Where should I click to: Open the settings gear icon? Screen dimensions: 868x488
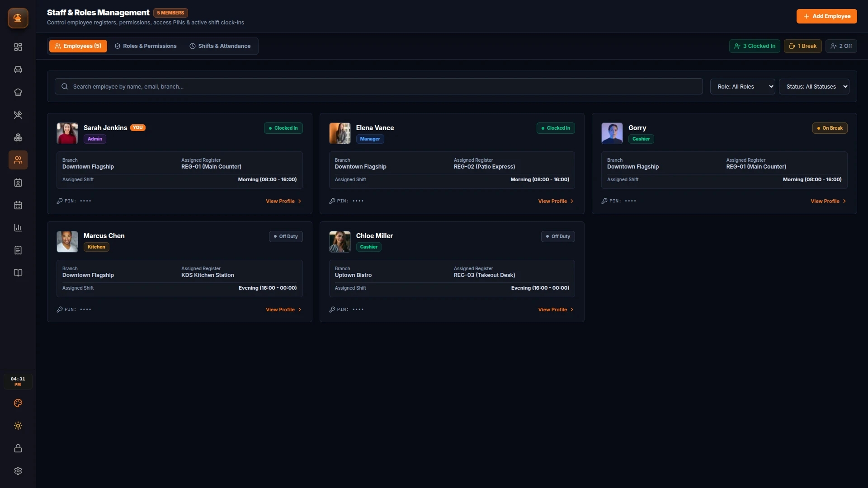[18, 471]
